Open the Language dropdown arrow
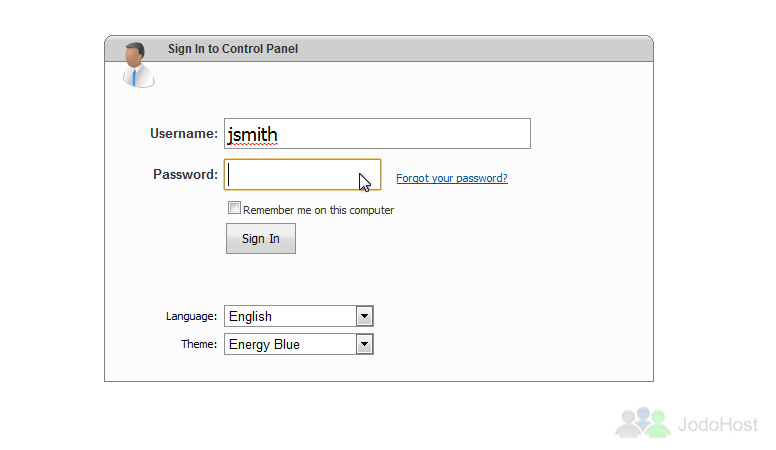Image resolution: width=776 pixels, height=450 pixels. click(364, 316)
